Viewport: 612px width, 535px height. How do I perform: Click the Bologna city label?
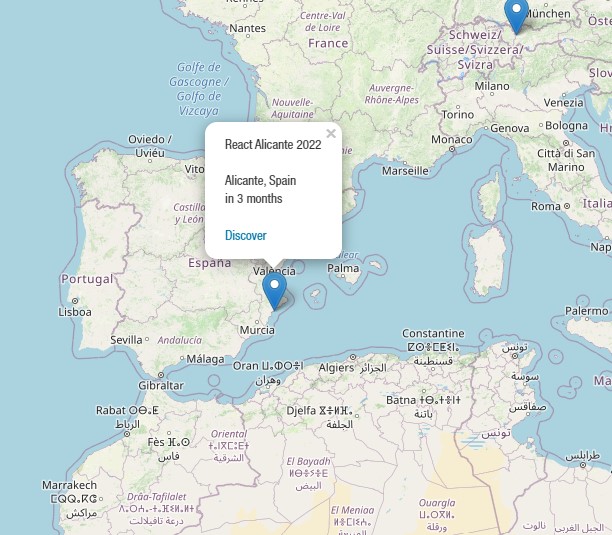click(x=566, y=125)
